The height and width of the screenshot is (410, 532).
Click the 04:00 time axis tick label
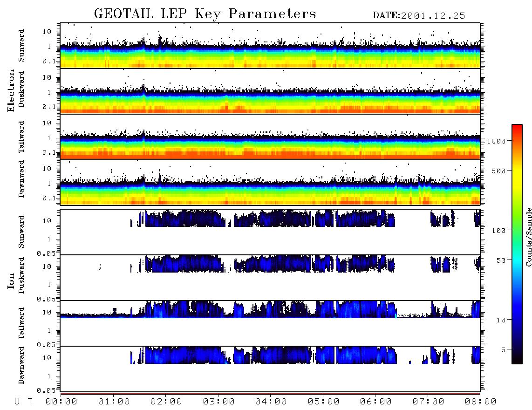(271, 402)
